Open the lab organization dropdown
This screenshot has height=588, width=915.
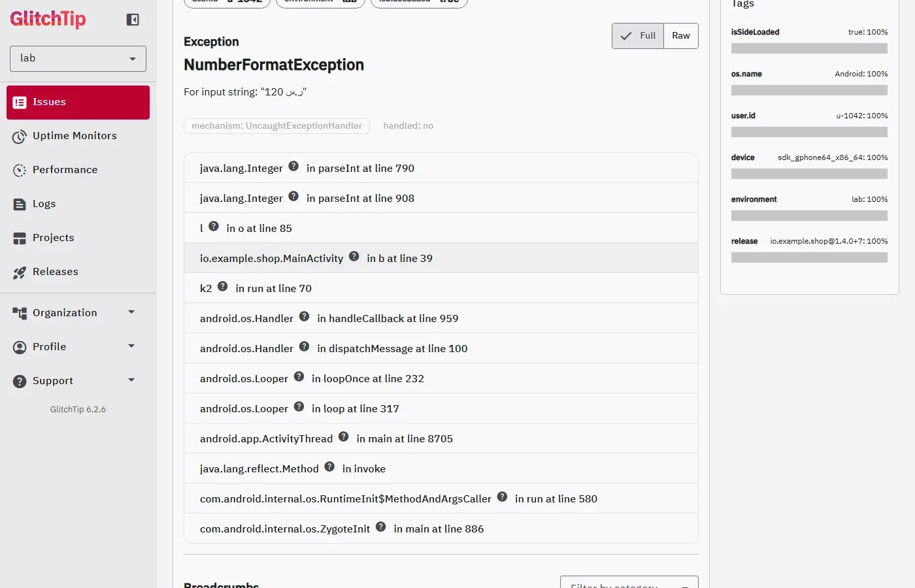coord(78,59)
